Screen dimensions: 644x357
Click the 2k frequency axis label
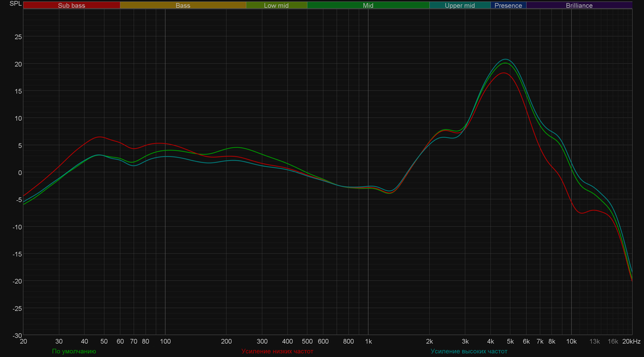click(x=429, y=342)
